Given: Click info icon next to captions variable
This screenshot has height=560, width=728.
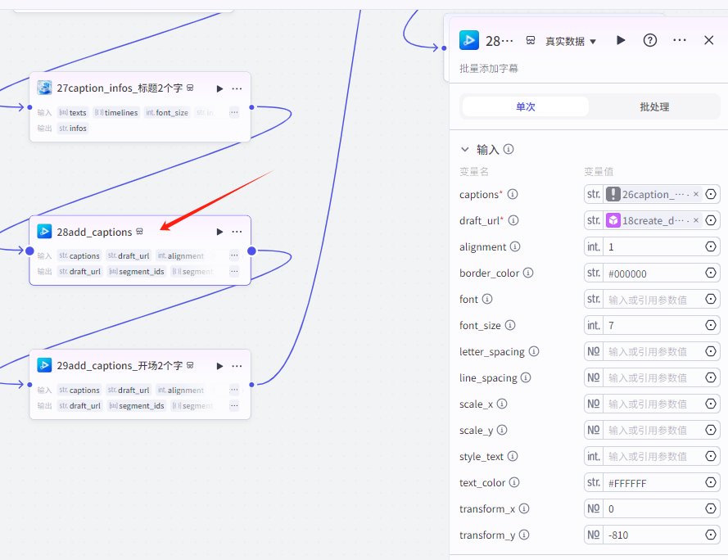Looking at the screenshot, I should [x=513, y=195].
